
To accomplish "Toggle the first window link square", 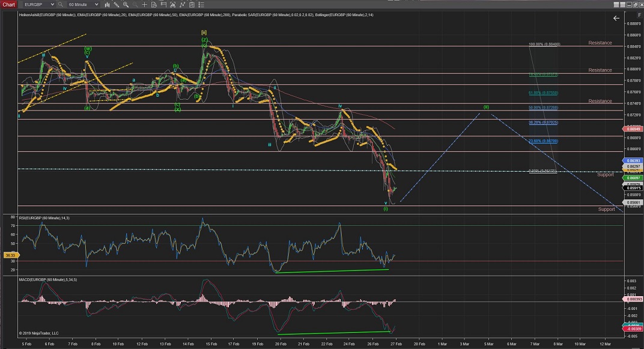I will [616, 4].
